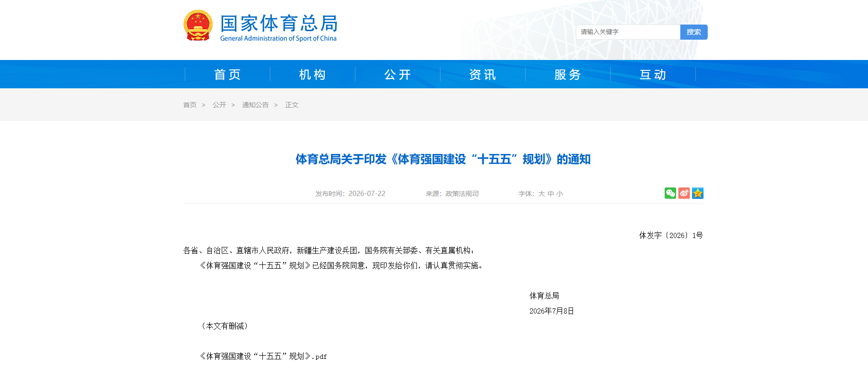868x383 pixels.
Task: Open the 资讯 navigation menu
Action: click(x=483, y=75)
